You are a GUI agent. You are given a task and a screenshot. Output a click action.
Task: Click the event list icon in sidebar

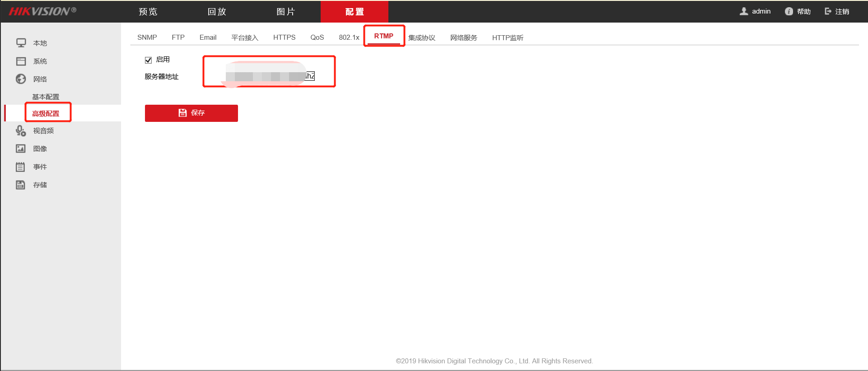pyautogui.click(x=20, y=167)
